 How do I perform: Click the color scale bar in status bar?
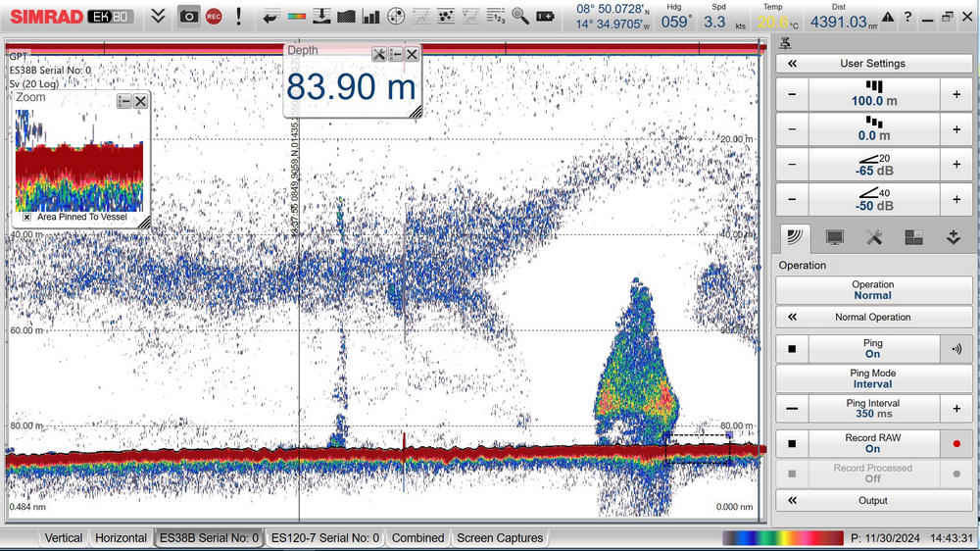point(783,538)
